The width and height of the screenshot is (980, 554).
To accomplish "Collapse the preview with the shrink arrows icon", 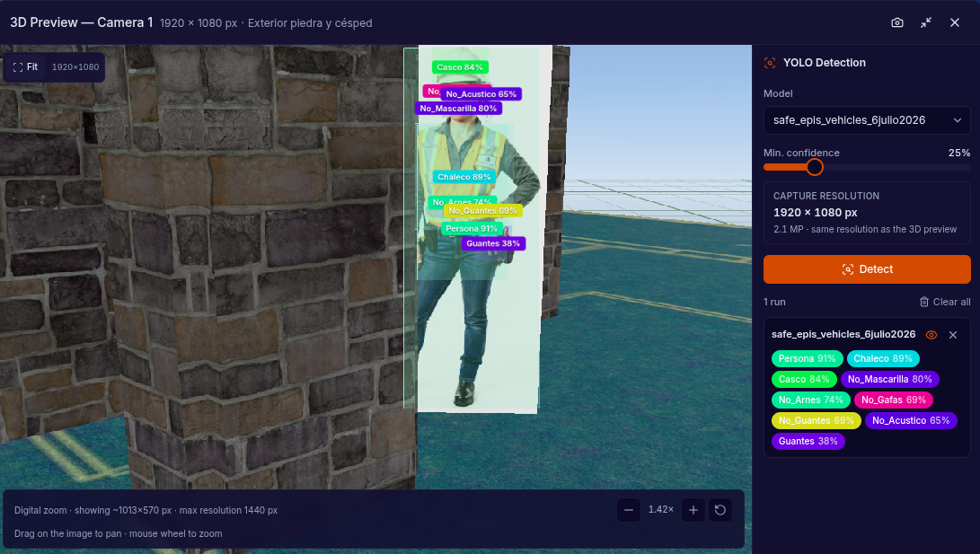I will pos(926,22).
